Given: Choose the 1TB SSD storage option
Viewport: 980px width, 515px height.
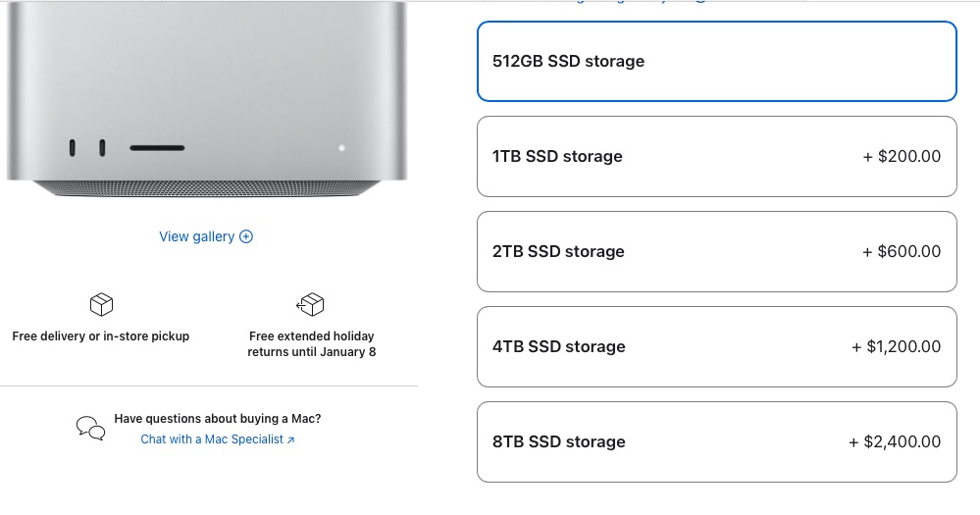Looking at the screenshot, I should pos(717,156).
